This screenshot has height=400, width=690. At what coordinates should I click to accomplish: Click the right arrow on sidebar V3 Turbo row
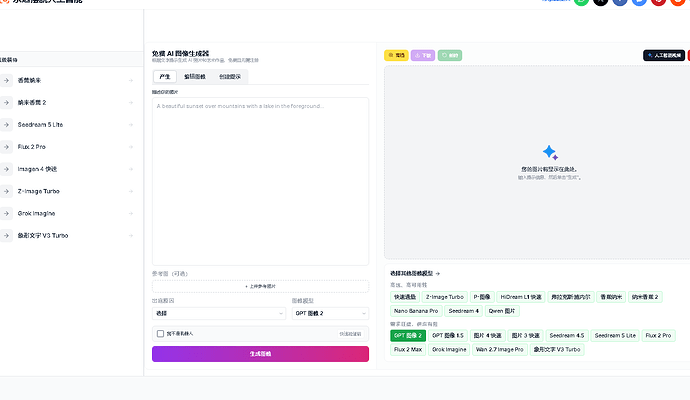tap(131, 235)
